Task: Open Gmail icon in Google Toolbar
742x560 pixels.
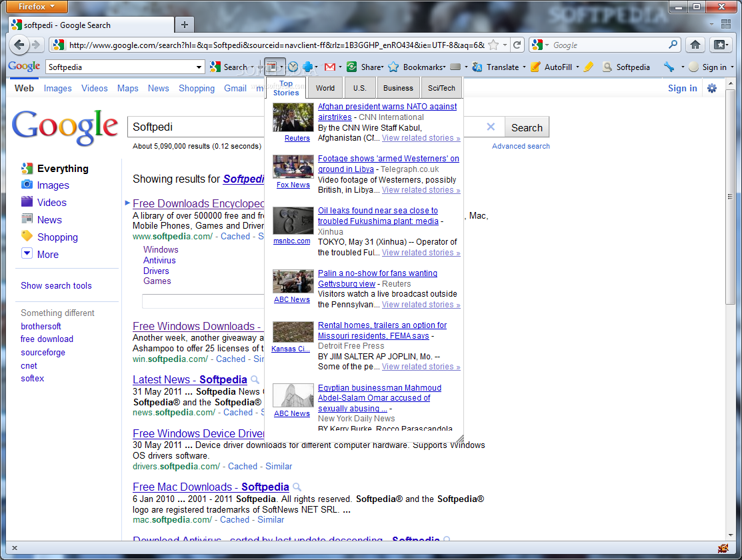Action: point(330,67)
